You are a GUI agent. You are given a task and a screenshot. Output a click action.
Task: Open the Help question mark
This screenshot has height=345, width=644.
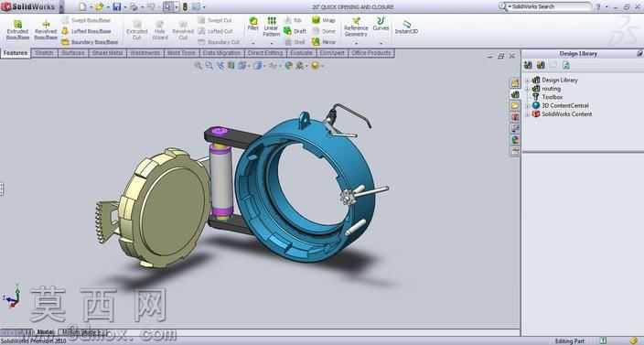598,7
